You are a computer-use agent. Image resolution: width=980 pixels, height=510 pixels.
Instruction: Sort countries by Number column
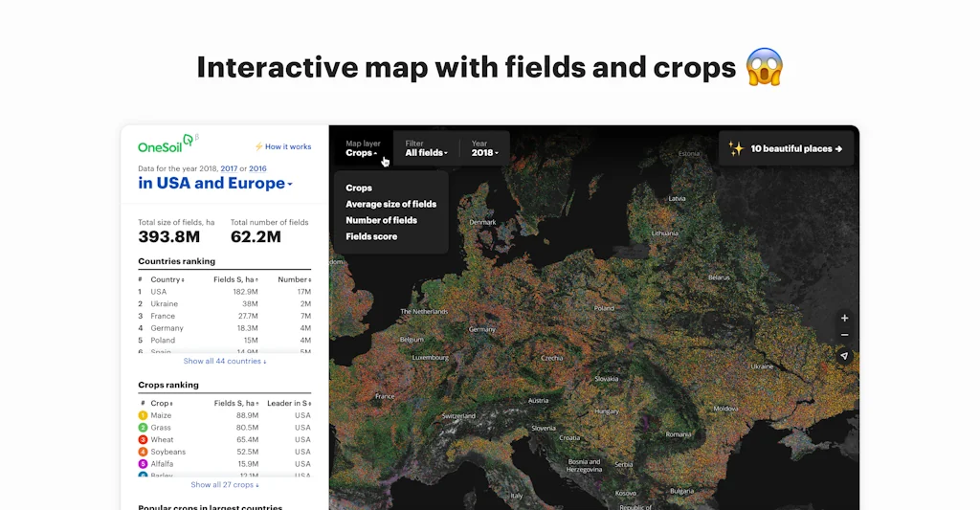pos(295,280)
